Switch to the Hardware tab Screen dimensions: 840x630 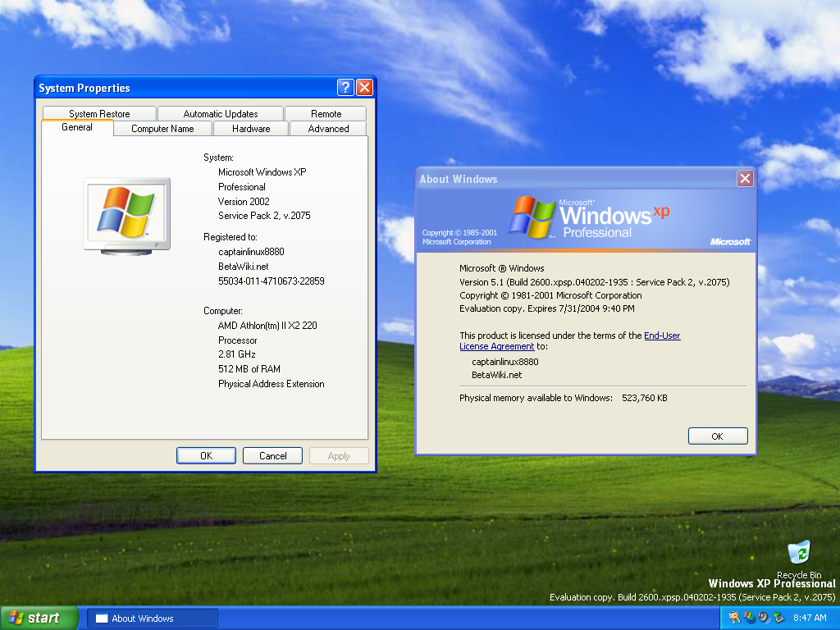click(251, 129)
